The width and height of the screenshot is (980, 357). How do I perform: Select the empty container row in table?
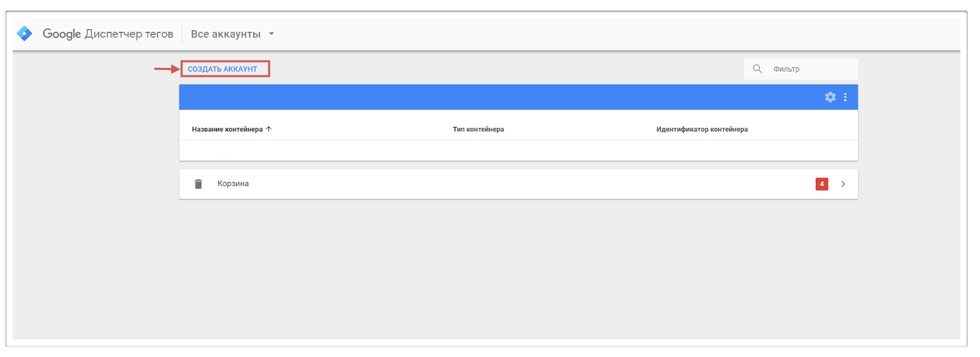pyautogui.click(x=490, y=151)
